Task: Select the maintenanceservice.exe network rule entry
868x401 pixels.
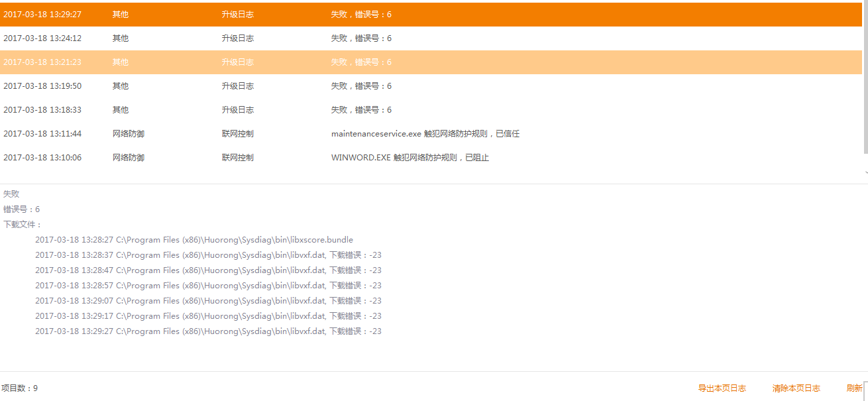Action: [x=425, y=134]
